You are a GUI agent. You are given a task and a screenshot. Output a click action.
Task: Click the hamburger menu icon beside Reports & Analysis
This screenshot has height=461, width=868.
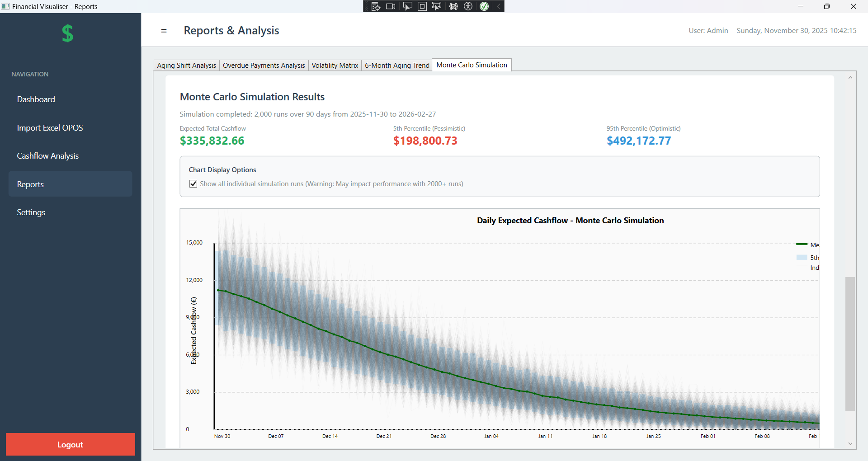(164, 31)
